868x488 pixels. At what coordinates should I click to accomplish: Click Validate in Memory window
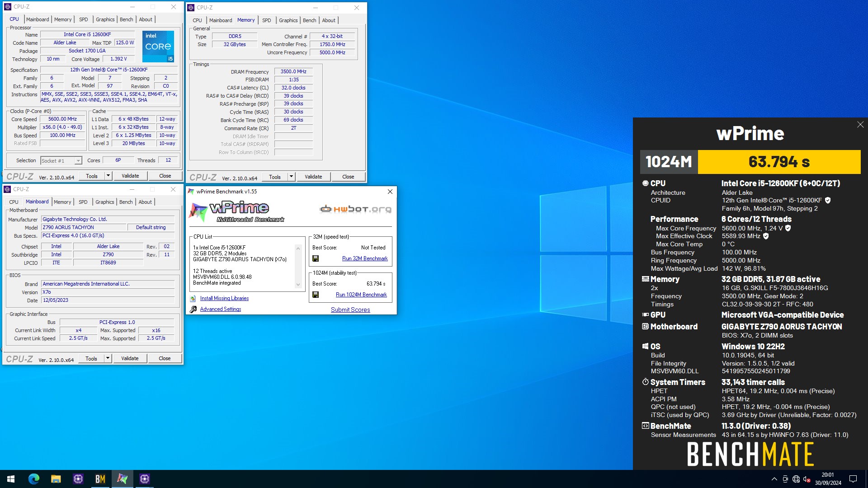[x=313, y=177]
